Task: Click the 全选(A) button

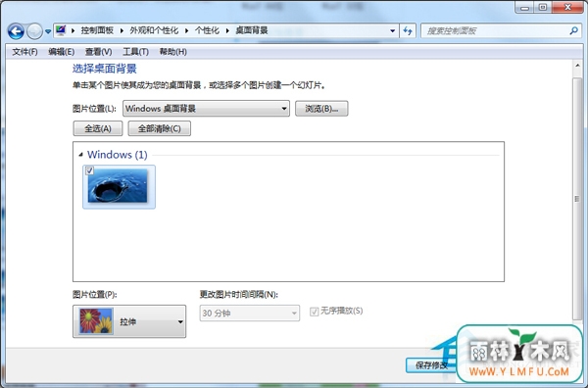Action: coord(97,128)
